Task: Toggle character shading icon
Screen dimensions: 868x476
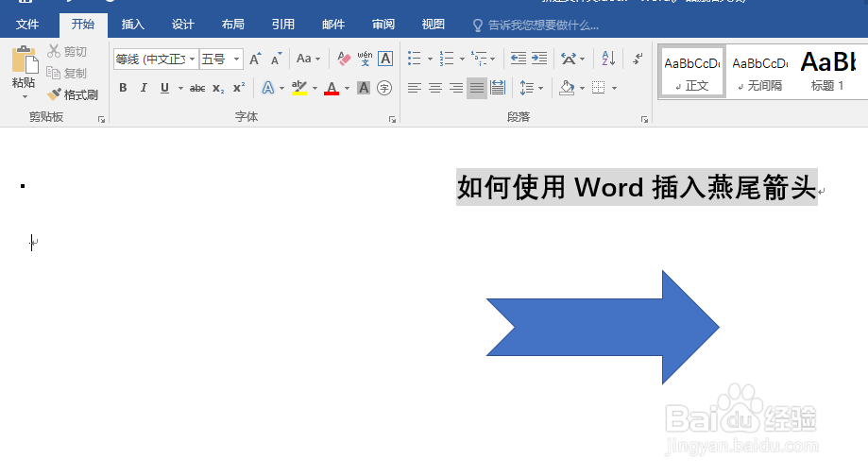Action: coord(364,88)
